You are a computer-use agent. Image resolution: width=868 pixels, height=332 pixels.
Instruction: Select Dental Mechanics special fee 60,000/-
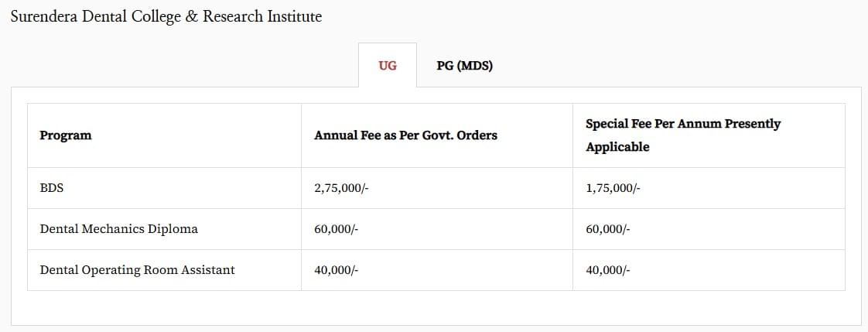pyautogui.click(x=607, y=229)
